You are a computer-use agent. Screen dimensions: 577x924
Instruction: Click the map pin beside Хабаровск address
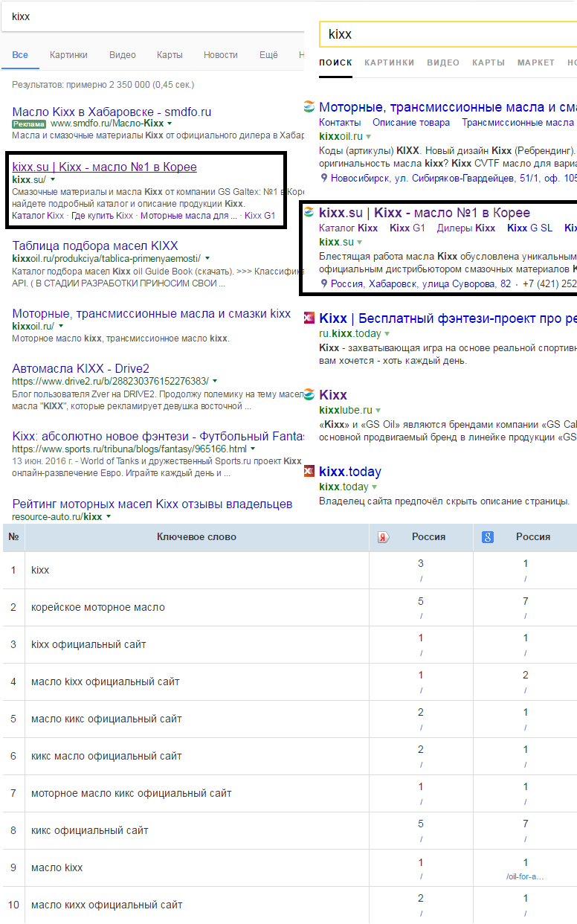pos(323,283)
